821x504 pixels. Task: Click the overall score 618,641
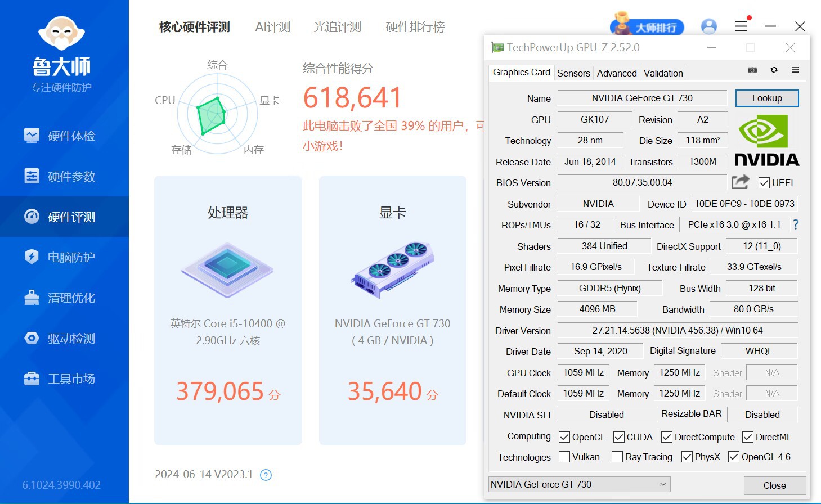coord(352,98)
